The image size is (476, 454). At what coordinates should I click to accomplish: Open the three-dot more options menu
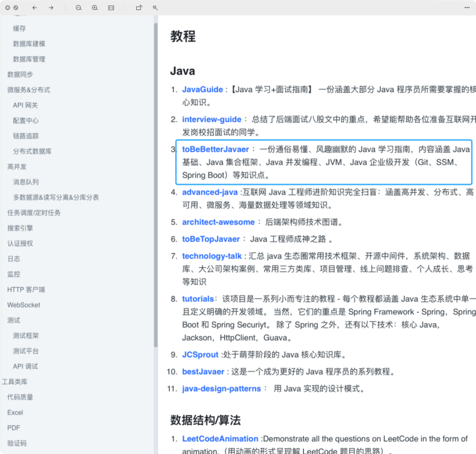pyautogui.click(x=467, y=8)
